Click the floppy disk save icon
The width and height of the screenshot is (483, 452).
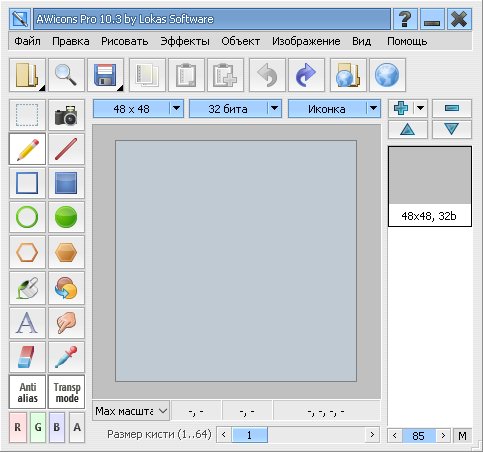[105, 75]
